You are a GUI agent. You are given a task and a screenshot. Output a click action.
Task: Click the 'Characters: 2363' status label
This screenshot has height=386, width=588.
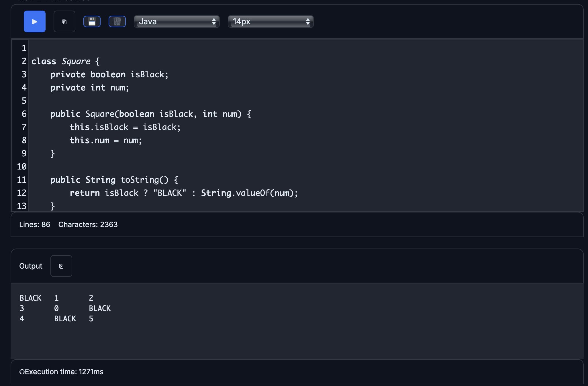tap(88, 224)
